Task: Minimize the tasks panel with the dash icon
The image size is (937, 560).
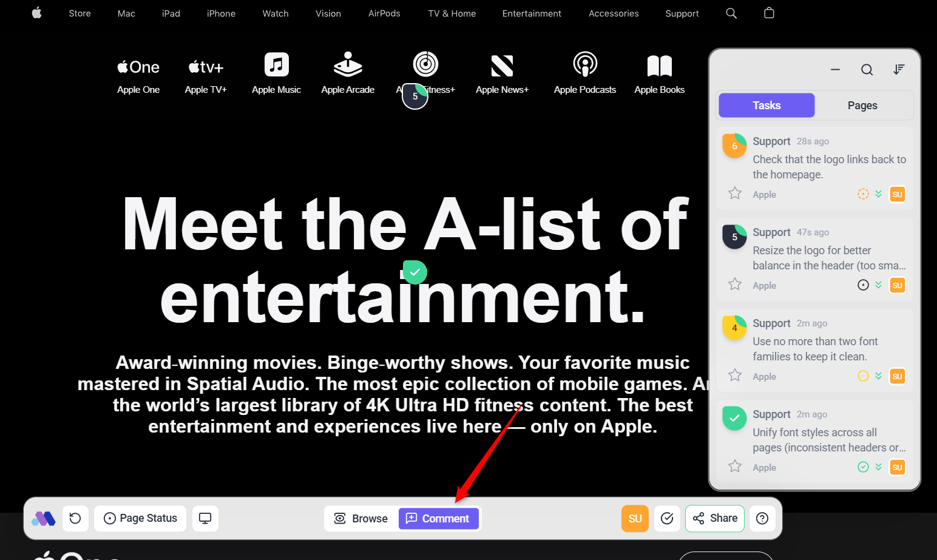Action: (x=836, y=70)
